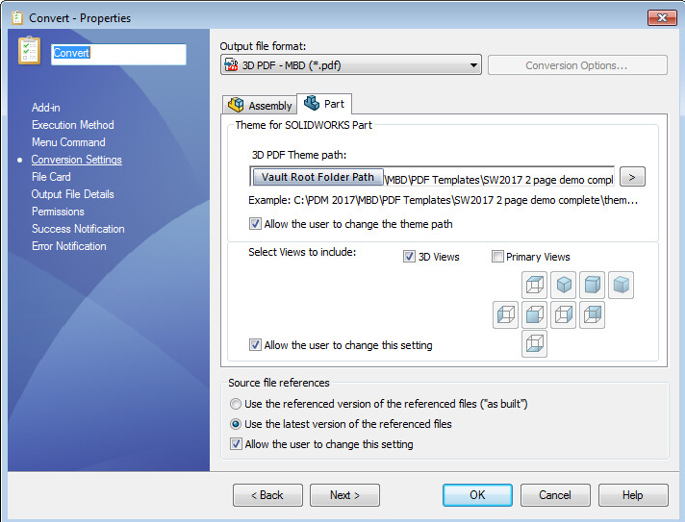
Task: Open the Add-in page in sidebar
Action: point(46,107)
